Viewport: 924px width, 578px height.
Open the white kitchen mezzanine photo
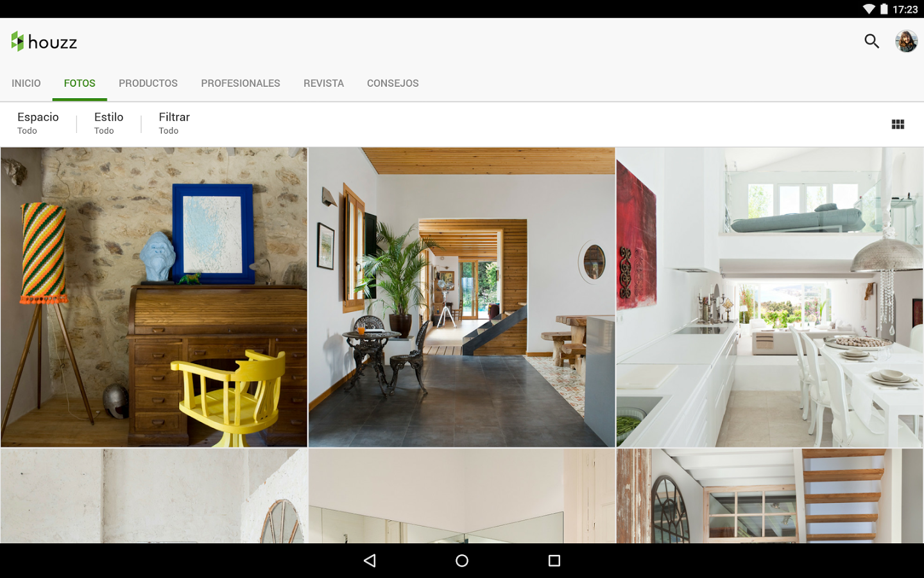click(x=769, y=297)
